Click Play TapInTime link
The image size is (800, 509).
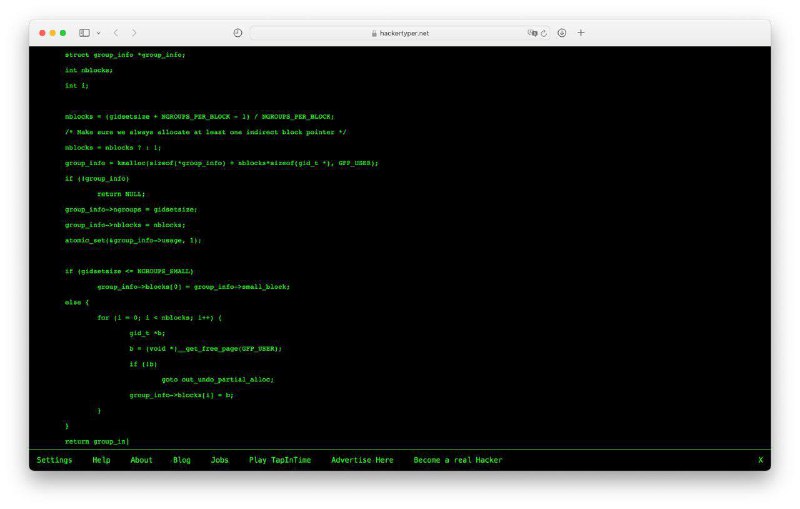(280, 460)
